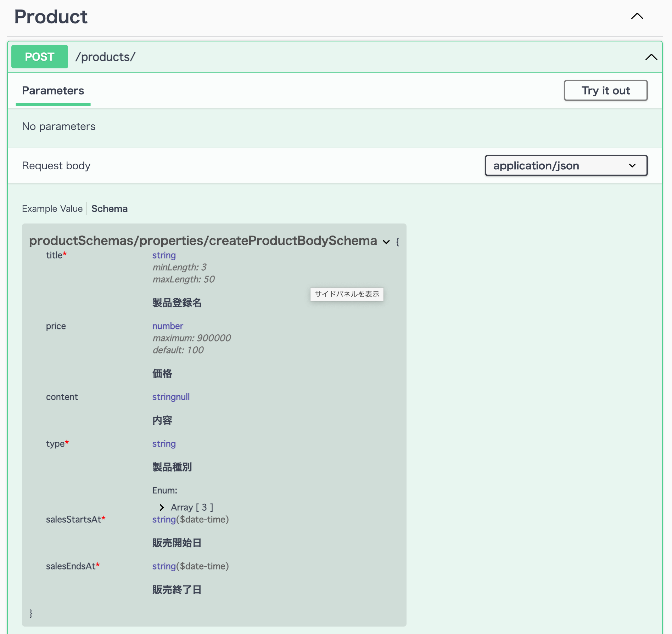The width and height of the screenshot is (672, 634).
Task: Click string($date-time) of salesEndsAt
Action: 190,566
